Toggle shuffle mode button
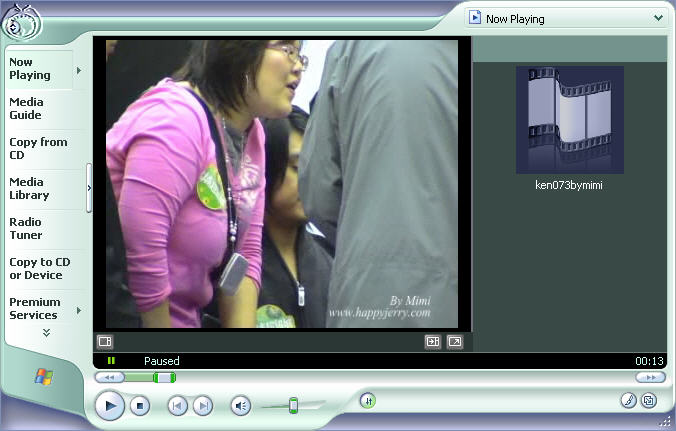 tap(368, 401)
